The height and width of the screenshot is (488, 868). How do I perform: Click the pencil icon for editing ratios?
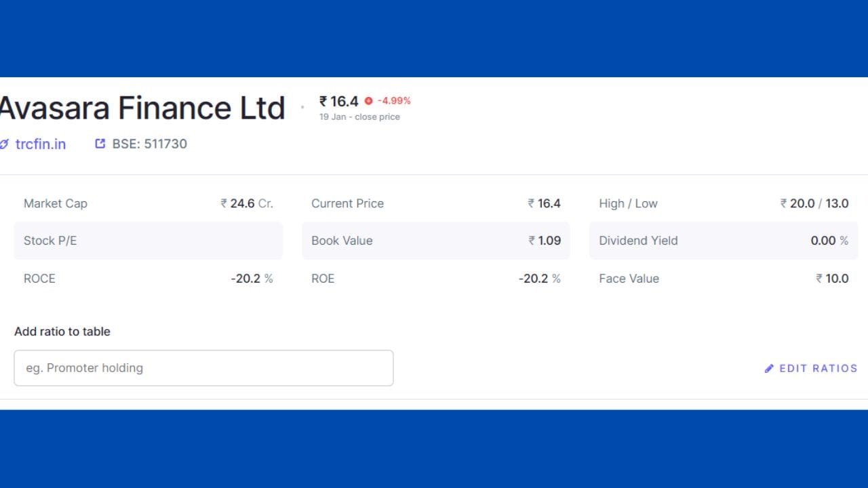point(769,369)
